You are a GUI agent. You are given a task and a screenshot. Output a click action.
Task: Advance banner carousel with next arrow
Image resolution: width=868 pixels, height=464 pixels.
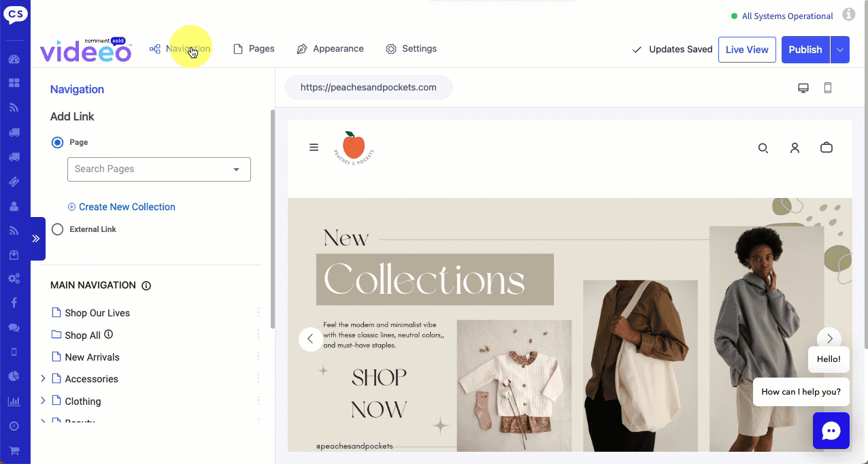click(x=829, y=339)
